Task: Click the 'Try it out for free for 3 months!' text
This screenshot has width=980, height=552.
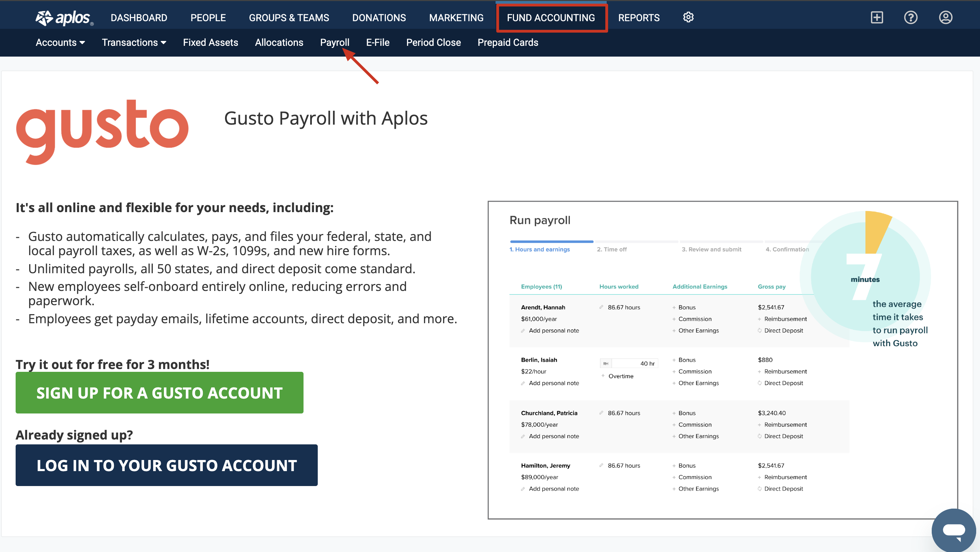Action: (113, 364)
